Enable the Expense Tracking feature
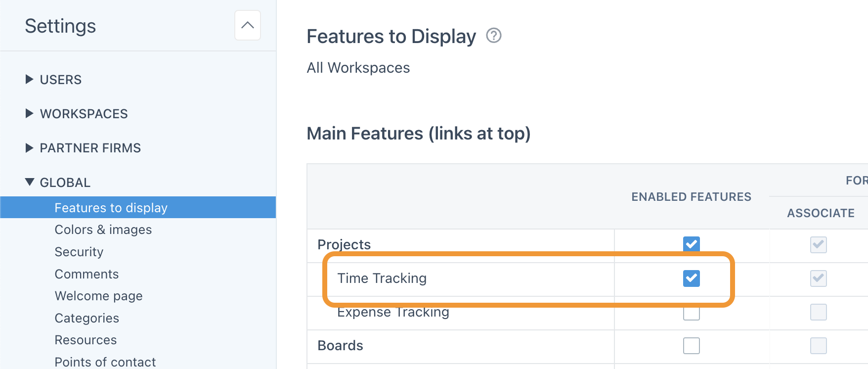Screen dimensions: 868x369 691,313
